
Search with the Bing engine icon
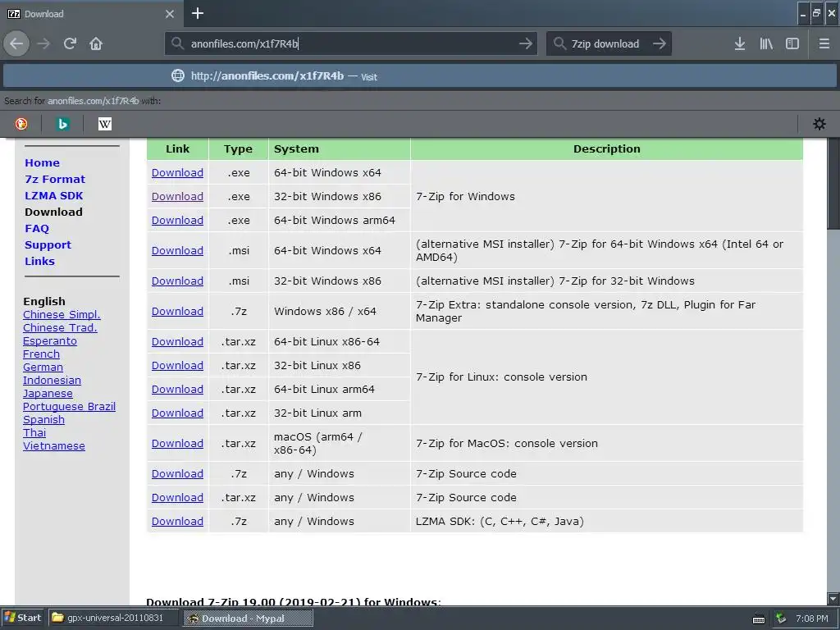coord(62,124)
